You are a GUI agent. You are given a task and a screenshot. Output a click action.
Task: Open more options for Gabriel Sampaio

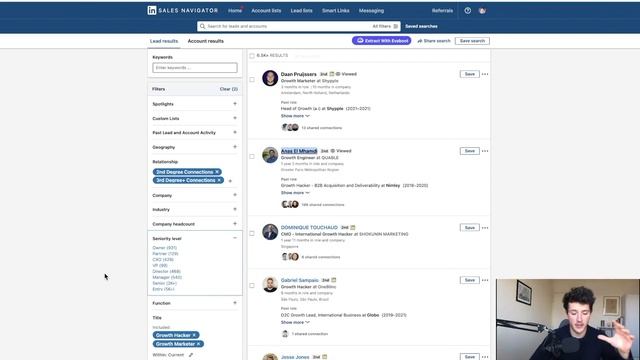point(485,280)
